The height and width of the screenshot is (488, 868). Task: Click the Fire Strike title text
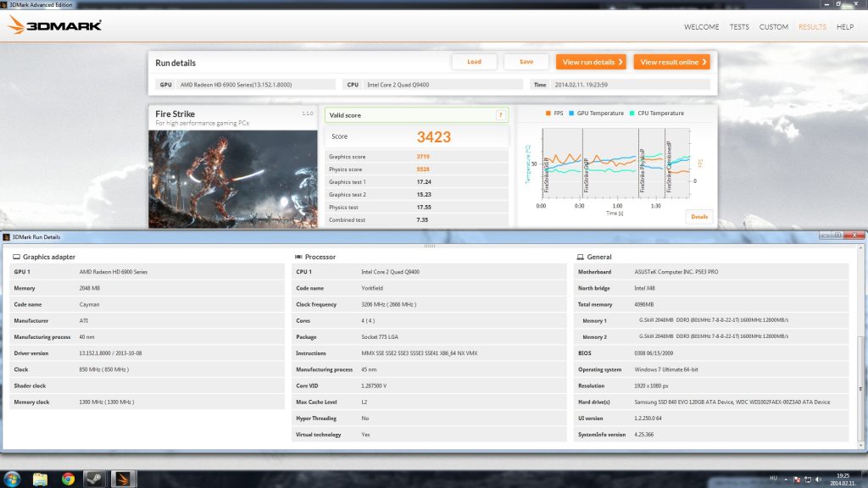pos(175,114)
